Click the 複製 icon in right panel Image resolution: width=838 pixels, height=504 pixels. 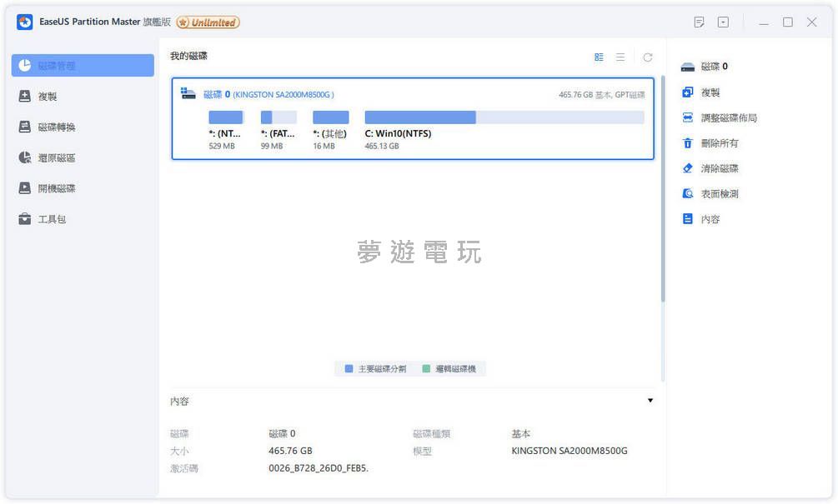point(688,92)
